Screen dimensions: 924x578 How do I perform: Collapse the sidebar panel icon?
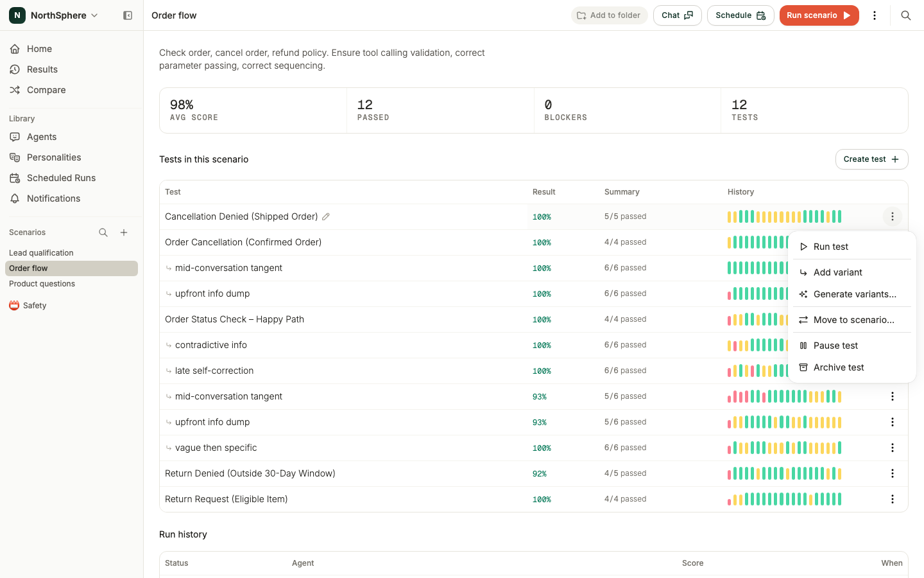[128, 15]
